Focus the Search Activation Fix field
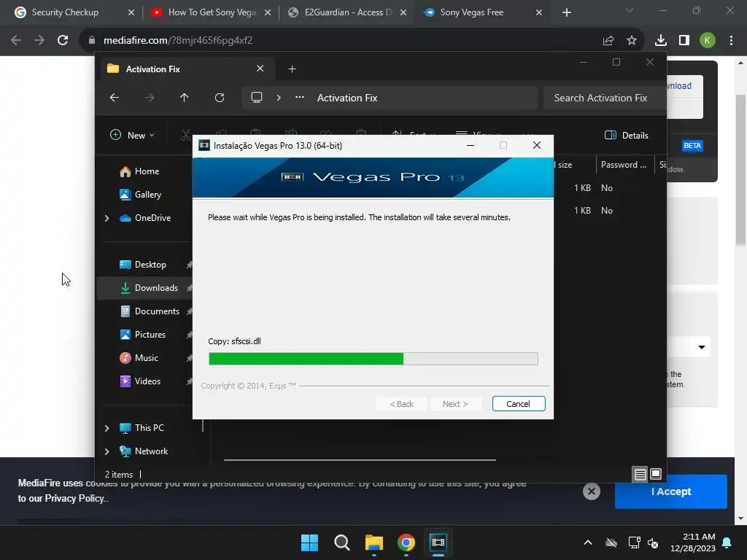This screenshot has width=747, height=560. click(x=603, y=98)
